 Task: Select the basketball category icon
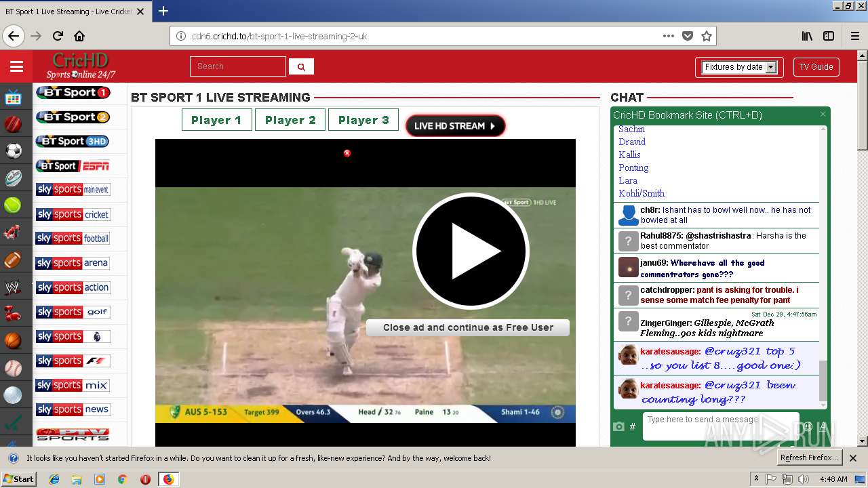[x=13, y=341]
